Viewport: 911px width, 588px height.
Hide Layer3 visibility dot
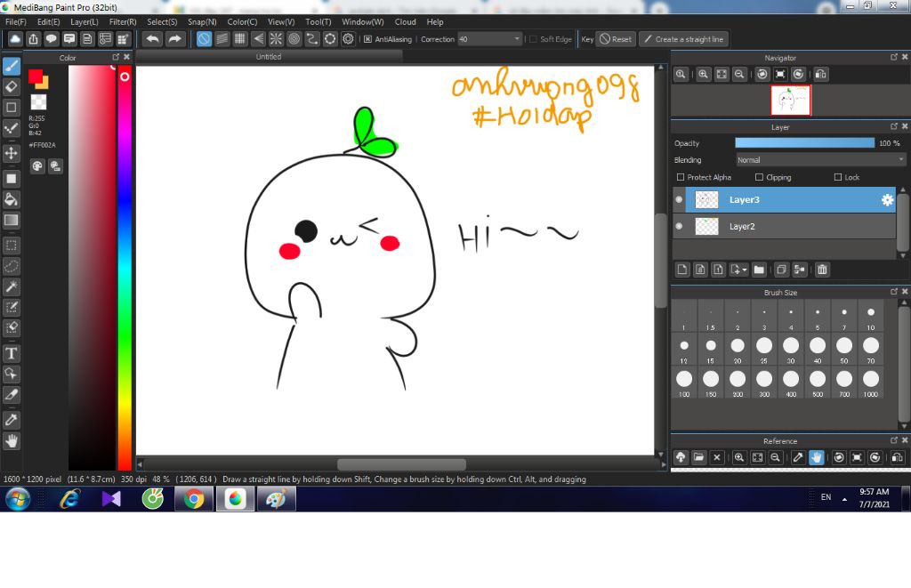click(x=679, y=199)
